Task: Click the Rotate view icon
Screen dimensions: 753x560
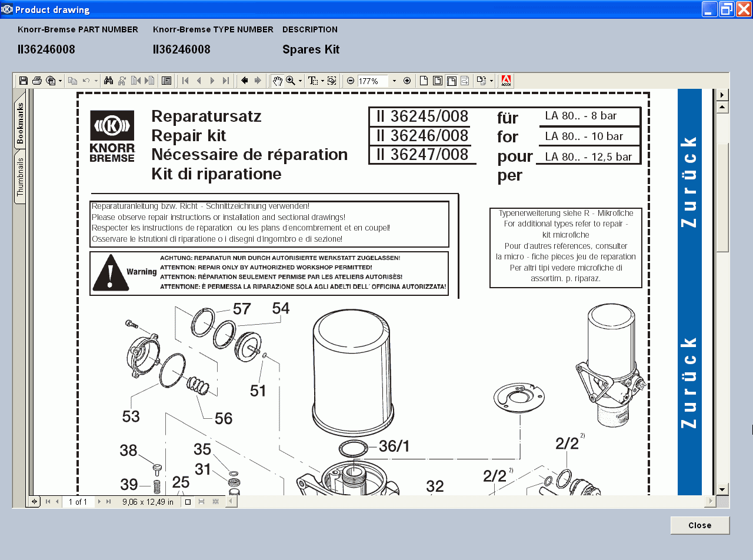Action: [481, 81]
